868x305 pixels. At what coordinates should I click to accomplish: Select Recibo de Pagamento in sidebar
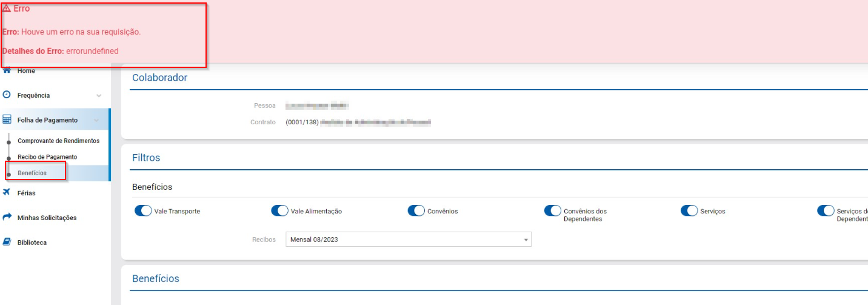point(47,157)
